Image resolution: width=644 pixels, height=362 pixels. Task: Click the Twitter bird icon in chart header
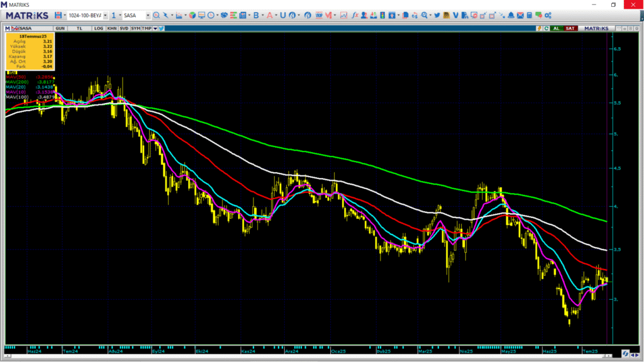pos(161,28)
